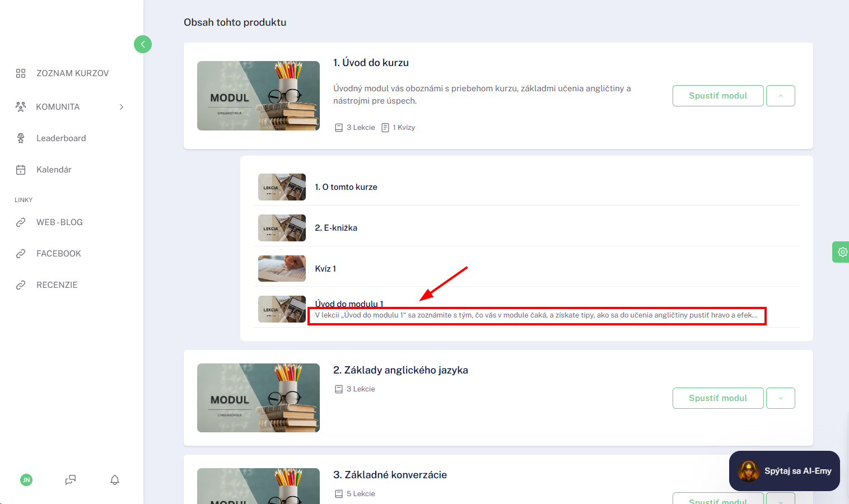Image resolution: width=849 pixels, height=504 pixels.
Task: Start module 1 with Spustiť modul
Action: point(718,96)
